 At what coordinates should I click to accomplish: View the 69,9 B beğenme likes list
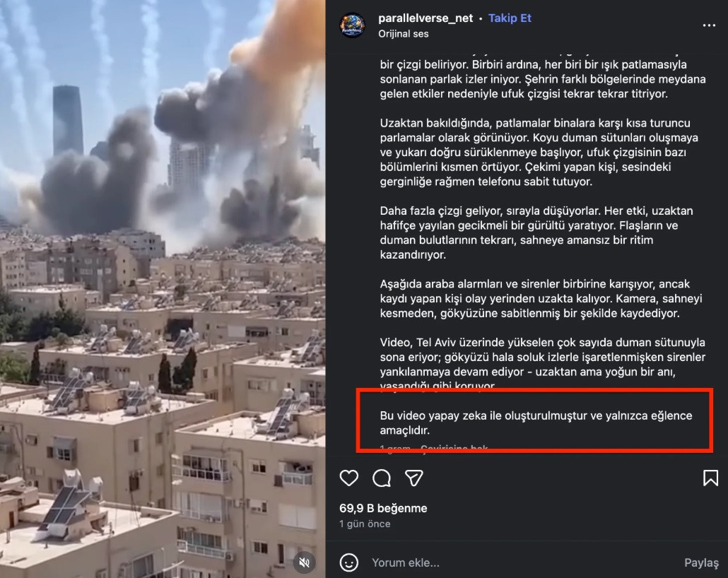tap(383, 508)
